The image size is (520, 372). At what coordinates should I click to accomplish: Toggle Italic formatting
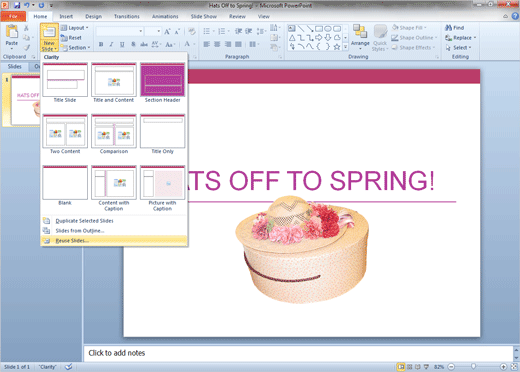pos(111,44)
